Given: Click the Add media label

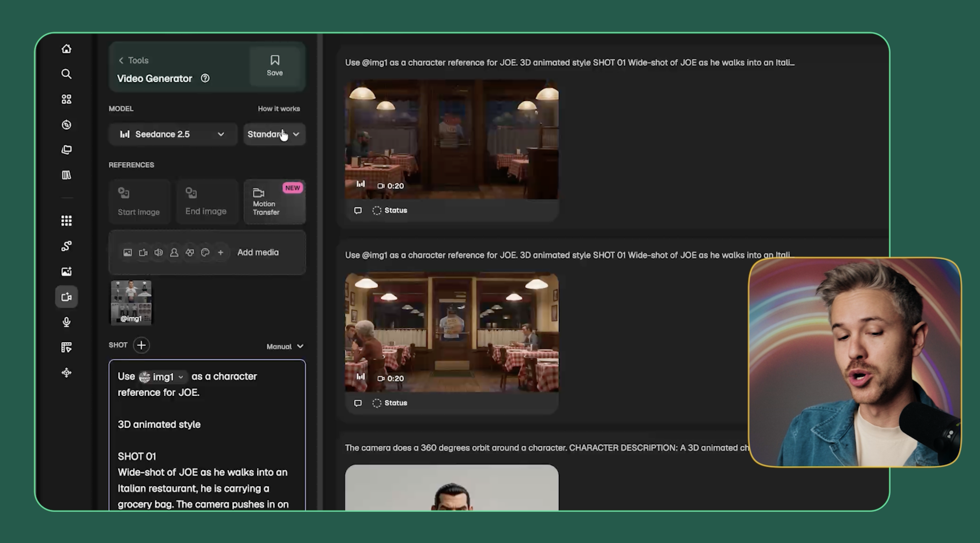Looking at the screenshot, I should click(x=258, y=252).
